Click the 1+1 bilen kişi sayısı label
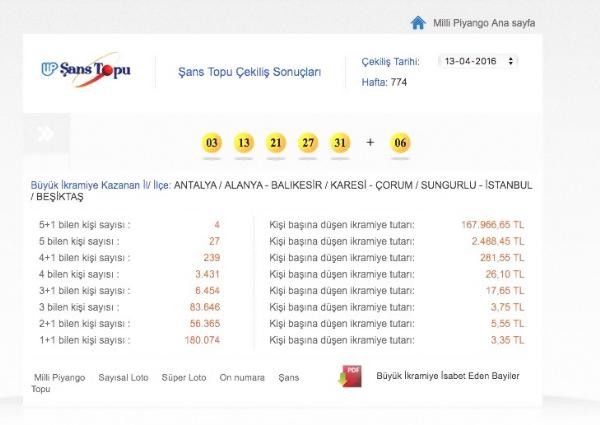Viewport: 600px width, 425px height. pos(85,340)
